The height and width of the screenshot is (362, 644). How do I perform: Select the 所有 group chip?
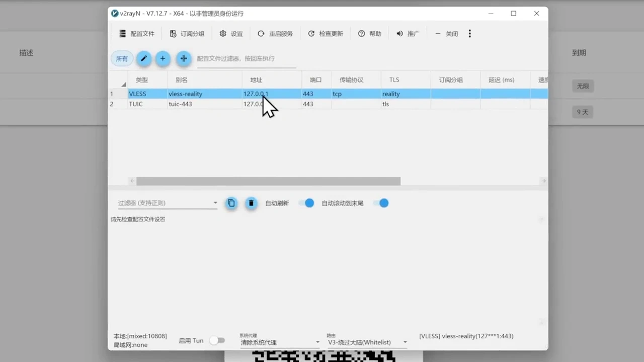pyautogui.click(x=122, y=58)
